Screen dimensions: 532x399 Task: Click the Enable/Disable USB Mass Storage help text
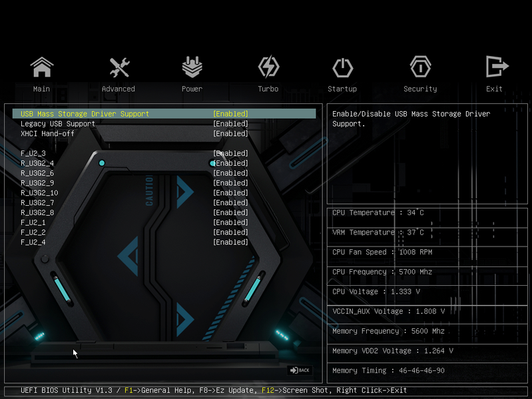pyautogui.click(x=411, y=119)
